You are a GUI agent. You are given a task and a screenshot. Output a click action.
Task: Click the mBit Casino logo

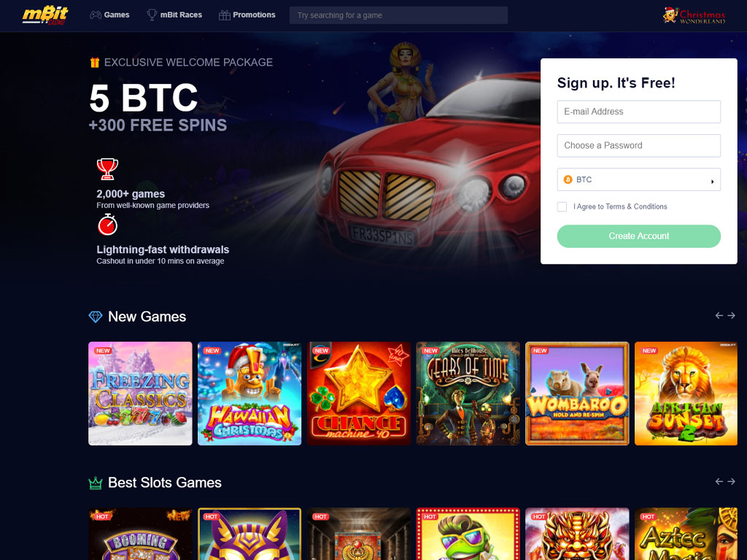coord(45,15)
